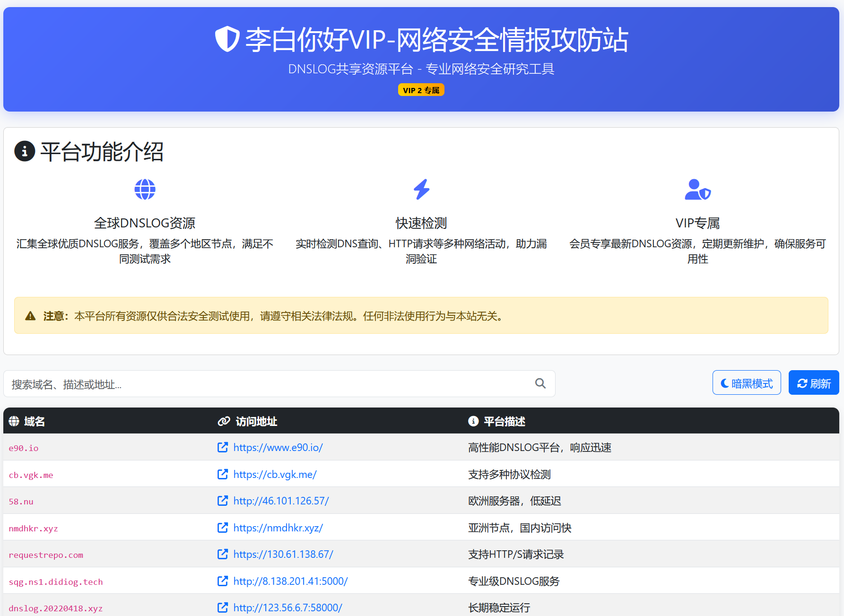Click the warning triangle icon in the notice

(30, 316)
